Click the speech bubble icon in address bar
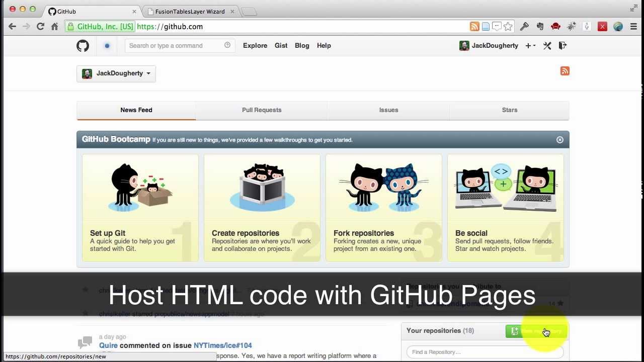644x362 pixels. (497, 27)
